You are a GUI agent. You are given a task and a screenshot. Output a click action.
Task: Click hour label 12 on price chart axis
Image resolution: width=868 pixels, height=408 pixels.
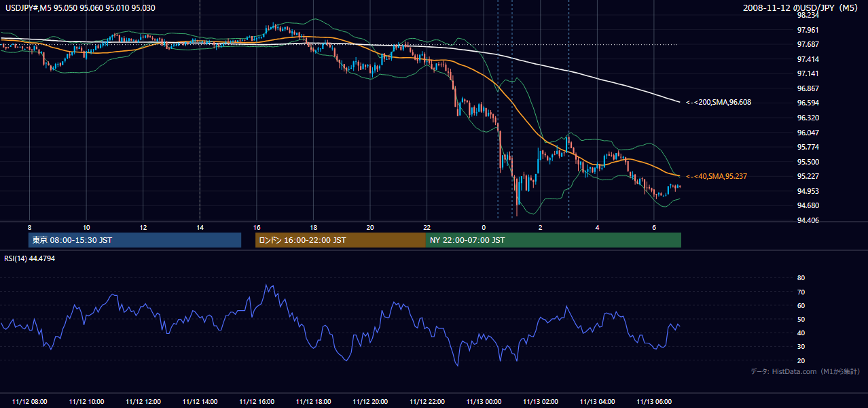(143, 226)
